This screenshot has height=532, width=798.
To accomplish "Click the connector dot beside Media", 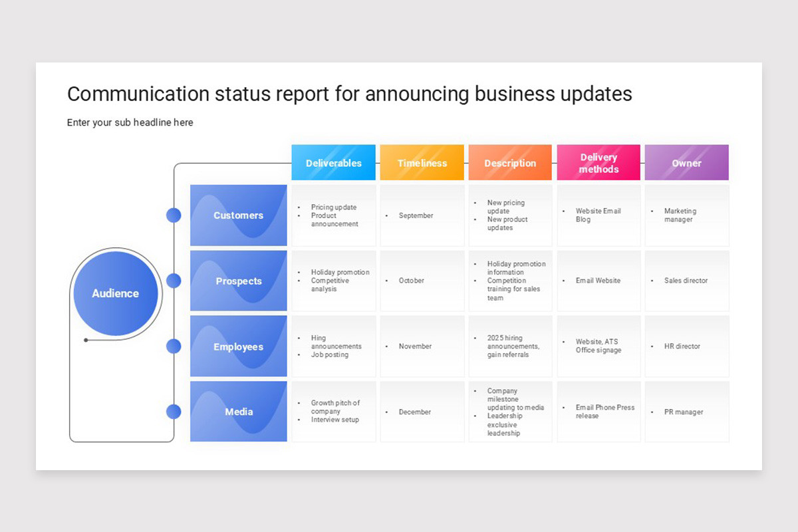I will 174,411.
